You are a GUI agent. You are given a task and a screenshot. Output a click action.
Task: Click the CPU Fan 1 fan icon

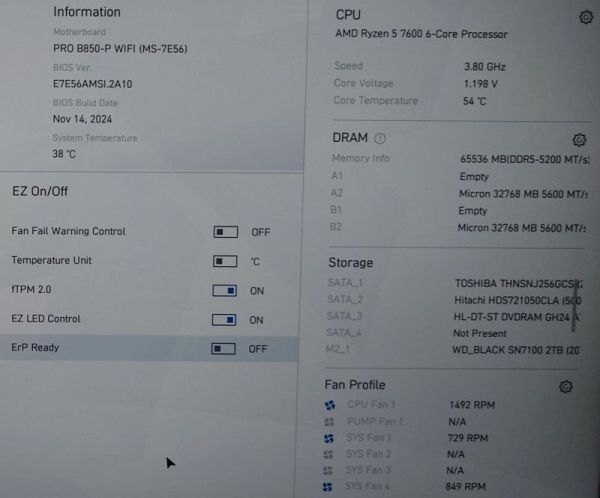tap(329, 405)
